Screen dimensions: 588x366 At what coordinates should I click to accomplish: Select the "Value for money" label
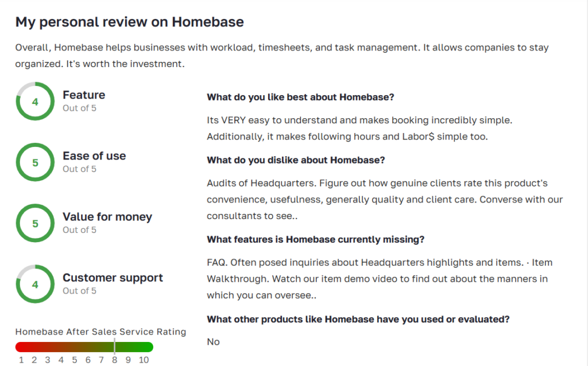107,217
